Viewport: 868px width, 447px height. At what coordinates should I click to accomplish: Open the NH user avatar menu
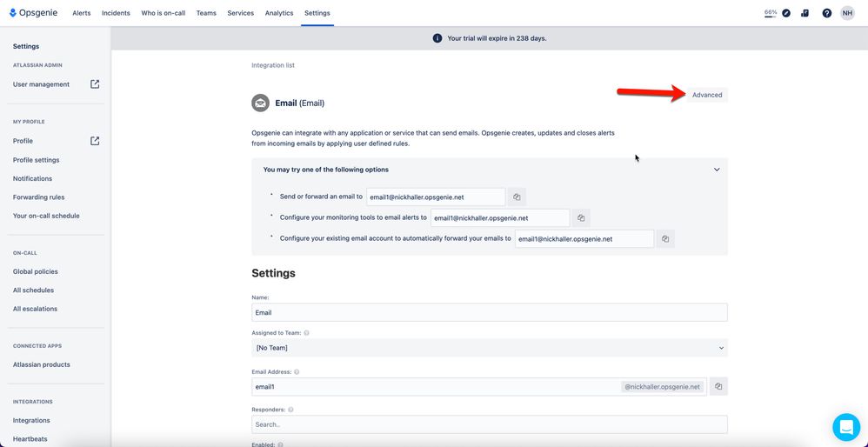tap(847, 13)
